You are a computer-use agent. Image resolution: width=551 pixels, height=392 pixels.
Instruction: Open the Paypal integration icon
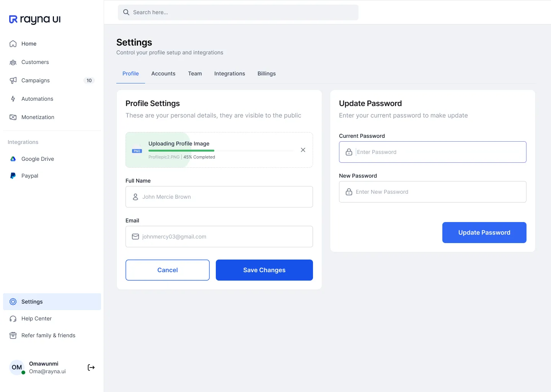13,176
